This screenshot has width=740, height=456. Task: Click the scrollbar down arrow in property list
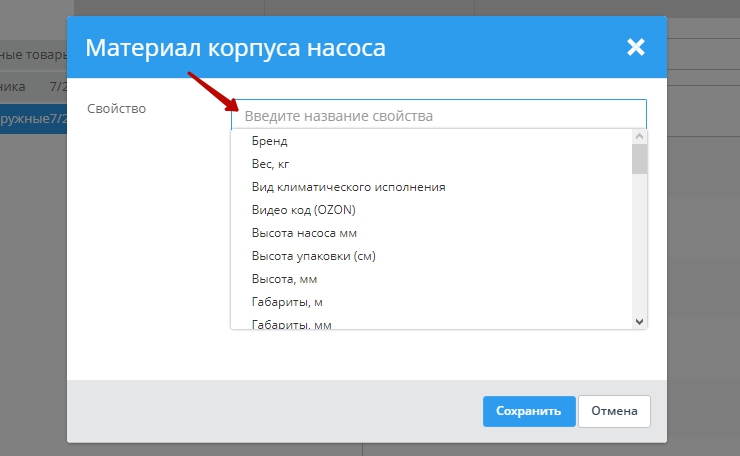point(640,321)
